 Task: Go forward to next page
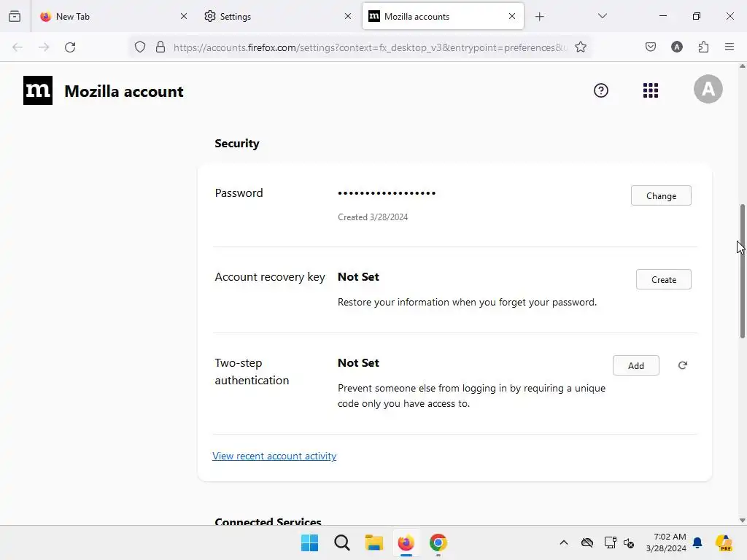[x=44, y=47]
